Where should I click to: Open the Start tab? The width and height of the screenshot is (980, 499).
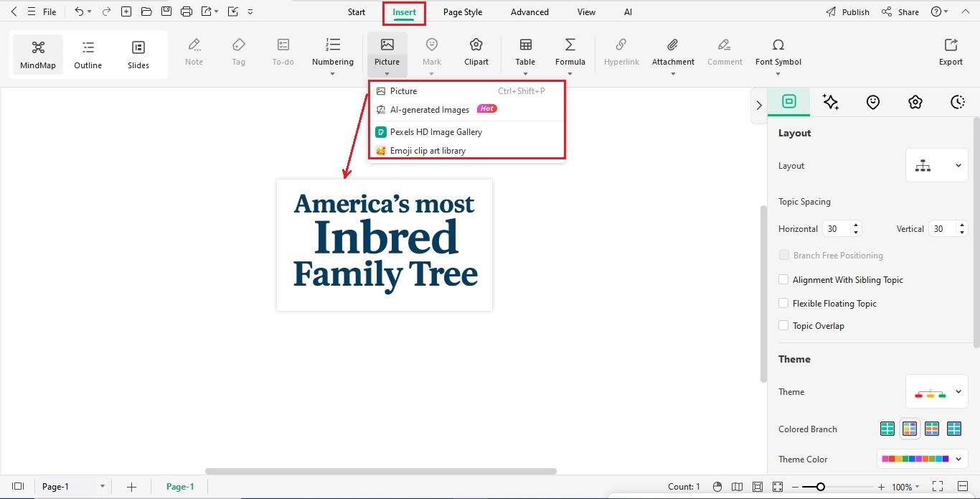coord(357,12)
